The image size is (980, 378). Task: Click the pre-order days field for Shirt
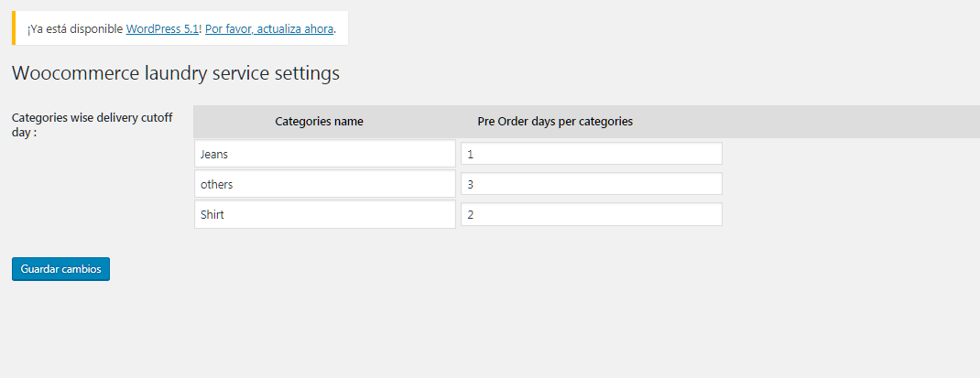[x=591, y=214]
